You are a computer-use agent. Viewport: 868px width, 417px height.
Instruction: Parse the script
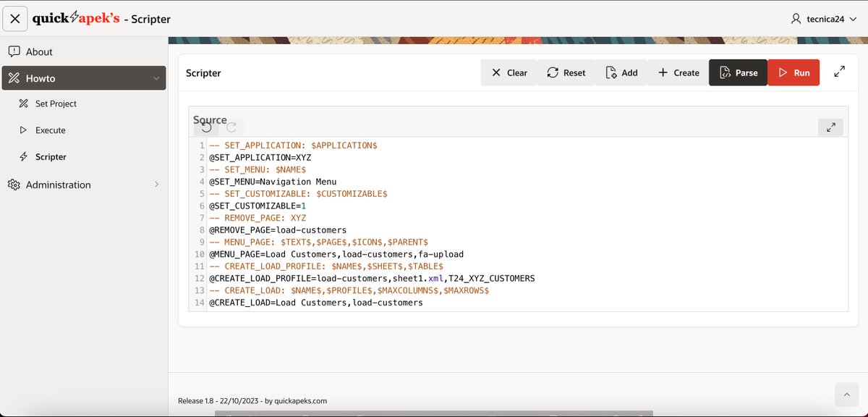pos(738,72)
